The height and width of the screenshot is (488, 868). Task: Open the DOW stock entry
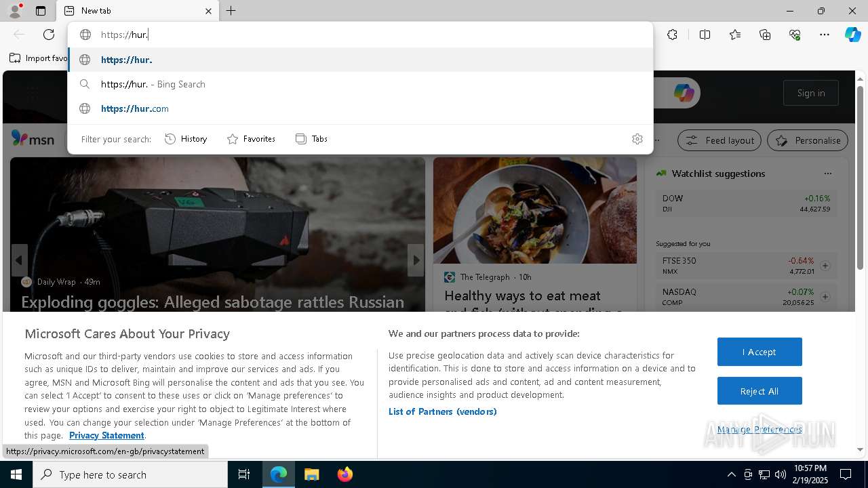coord(746,203)
